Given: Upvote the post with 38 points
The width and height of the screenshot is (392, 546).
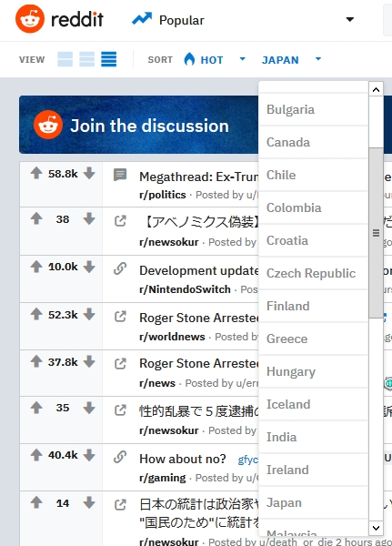Looking at the screenshot, I should click(36, 218).
